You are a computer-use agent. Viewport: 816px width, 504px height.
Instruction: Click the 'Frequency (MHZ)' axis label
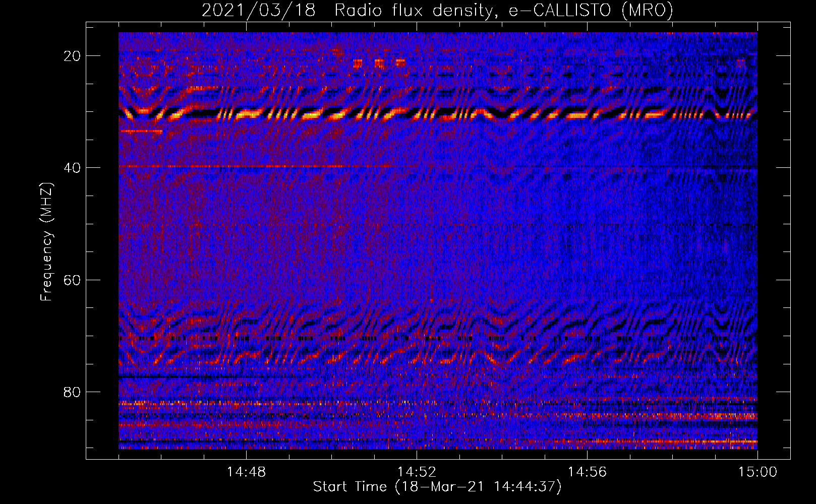pyautogui.click(x=46, y=242)
